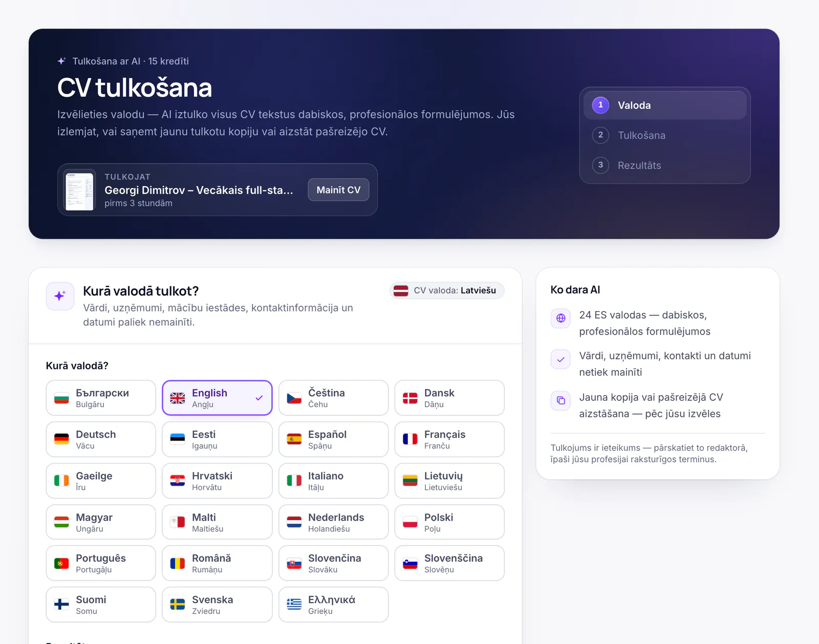Select the Nederlands language card
The height and width of the screenshot is (644, 819).
(x=333, y=522)
